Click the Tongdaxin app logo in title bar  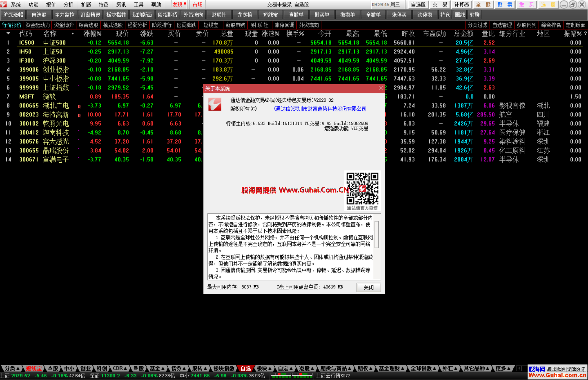pos(4,4)
